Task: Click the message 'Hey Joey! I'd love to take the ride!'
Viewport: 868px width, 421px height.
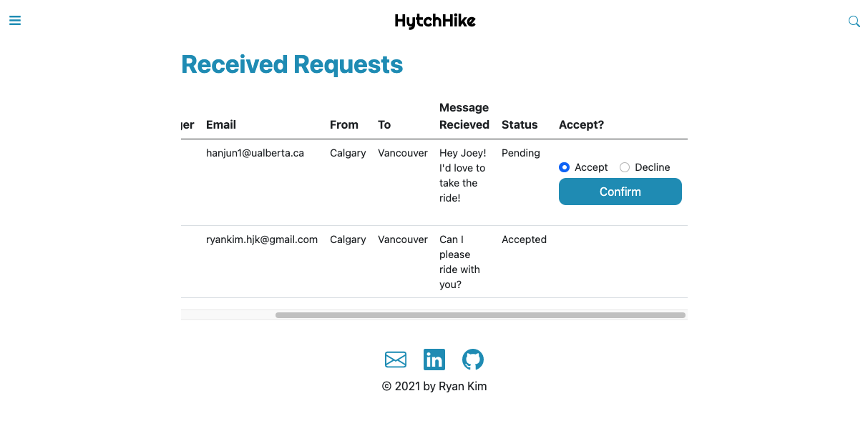Action: tap(463, 175)
